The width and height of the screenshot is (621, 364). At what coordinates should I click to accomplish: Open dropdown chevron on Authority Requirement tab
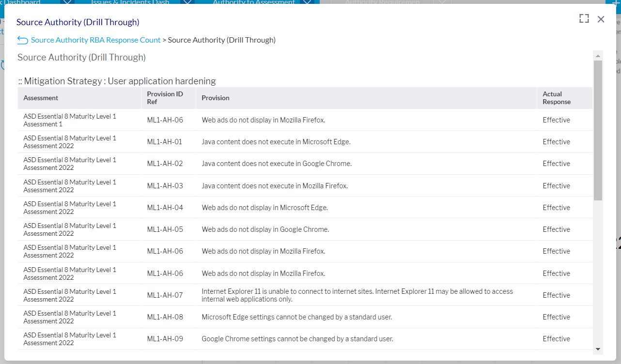(441, 2)
